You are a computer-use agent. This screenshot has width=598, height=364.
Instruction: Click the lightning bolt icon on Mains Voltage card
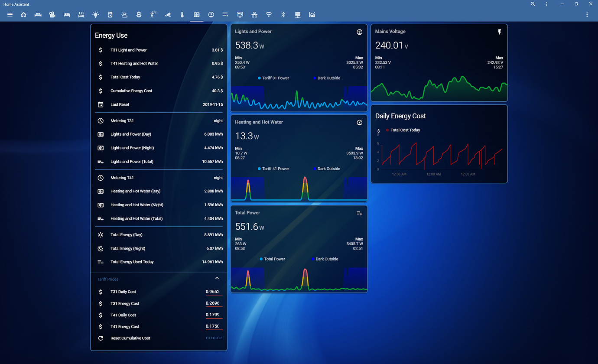500,31
